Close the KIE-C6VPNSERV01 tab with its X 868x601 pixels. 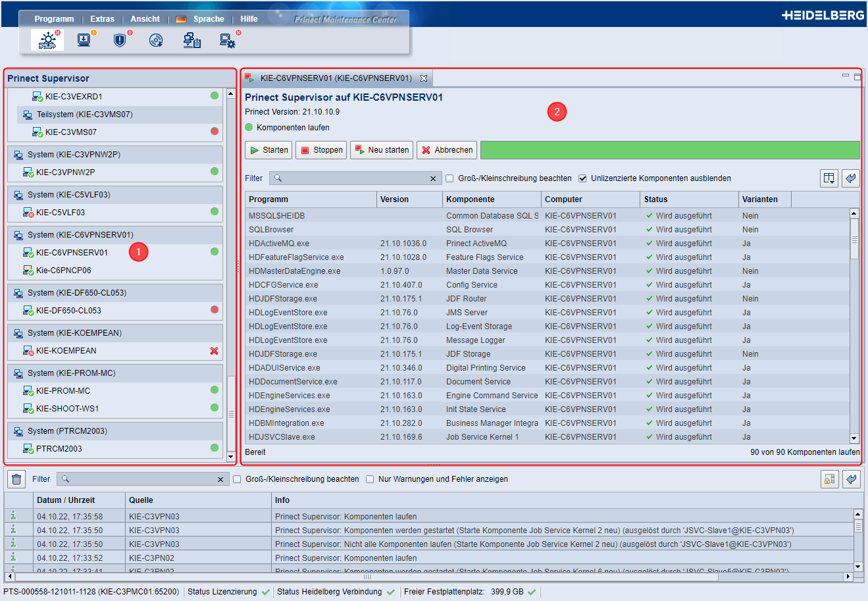(424, 78)
